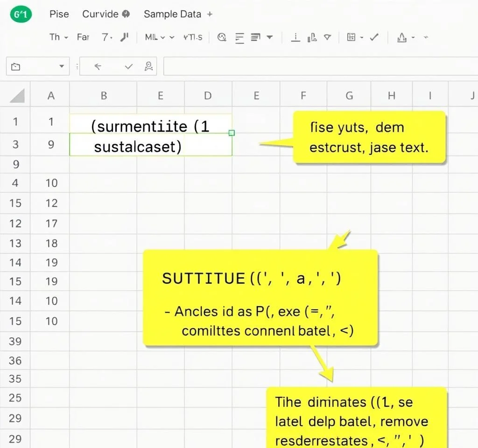Click the fill color icon in toolbar
This screenshot has width=478, height=448.
(x=401, y=37)
